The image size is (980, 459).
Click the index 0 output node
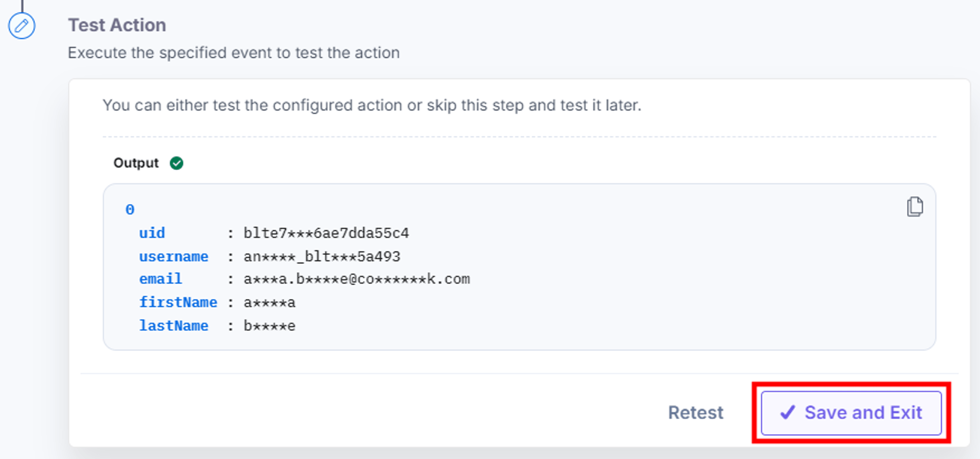click(130, 210)
